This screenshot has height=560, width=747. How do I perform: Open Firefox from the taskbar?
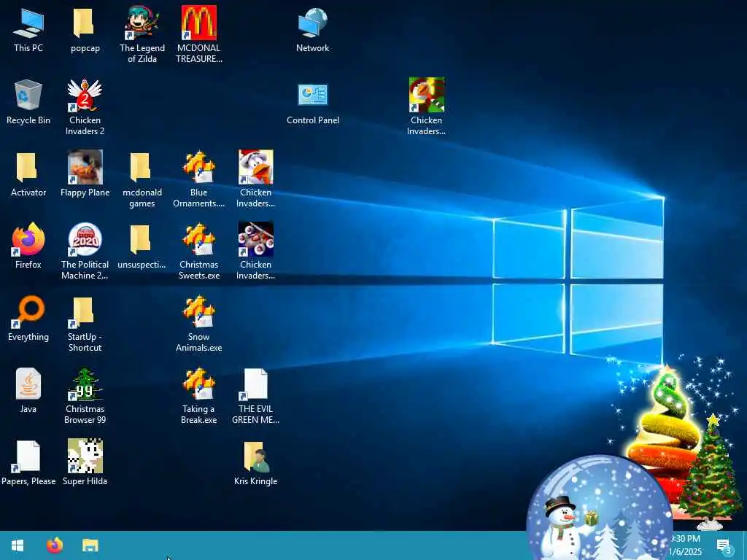click(x=55, y=545)
